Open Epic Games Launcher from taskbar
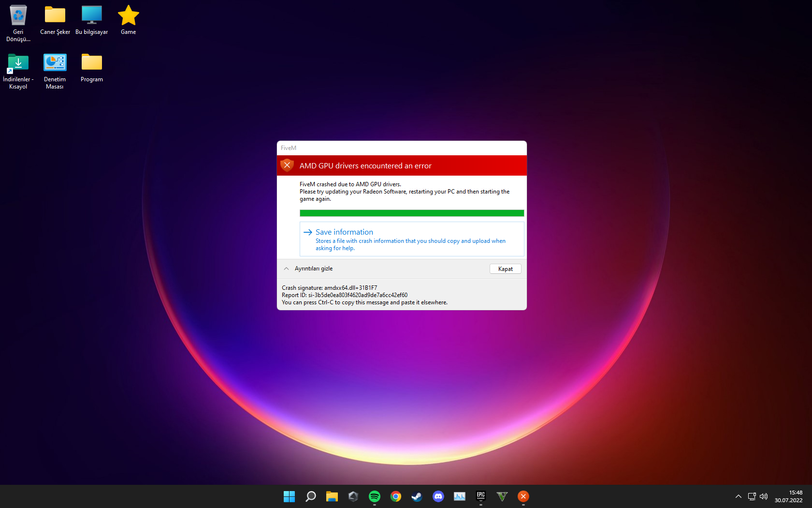The height and width of the screenshot is (508, 812). point(481,496)
